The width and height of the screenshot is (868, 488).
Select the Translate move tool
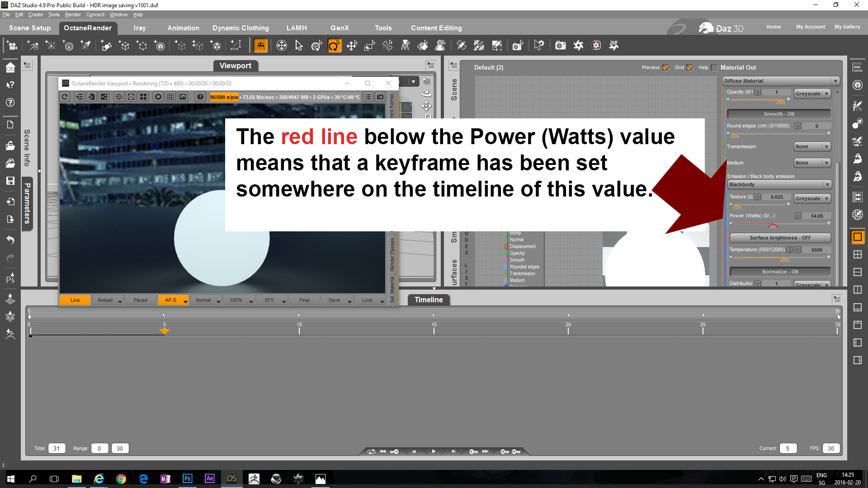(352, 46)
